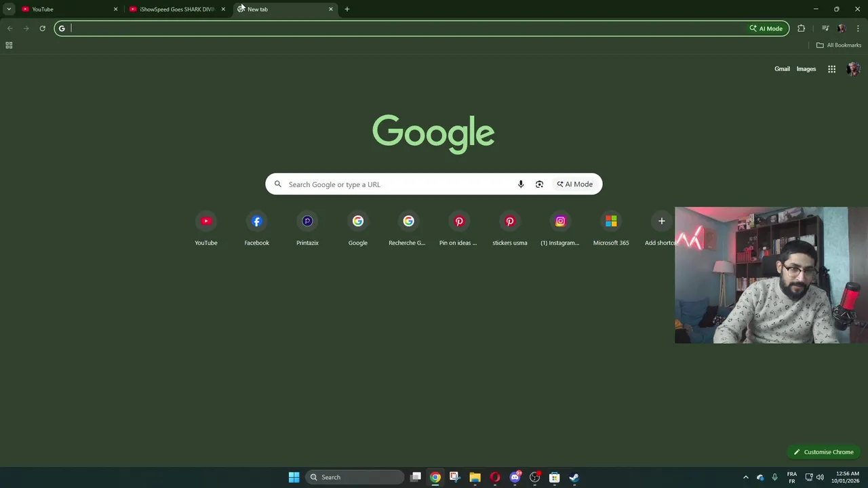The width and height of the screenshot is (868, 488).
Task: Switch the FRA FR input language
Action: pos(792,477)
